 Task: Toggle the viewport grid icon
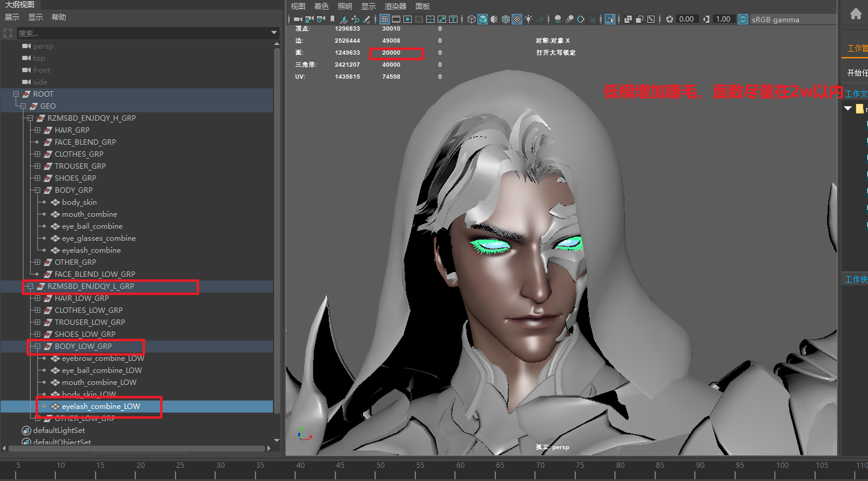click(x=385, y=19)
